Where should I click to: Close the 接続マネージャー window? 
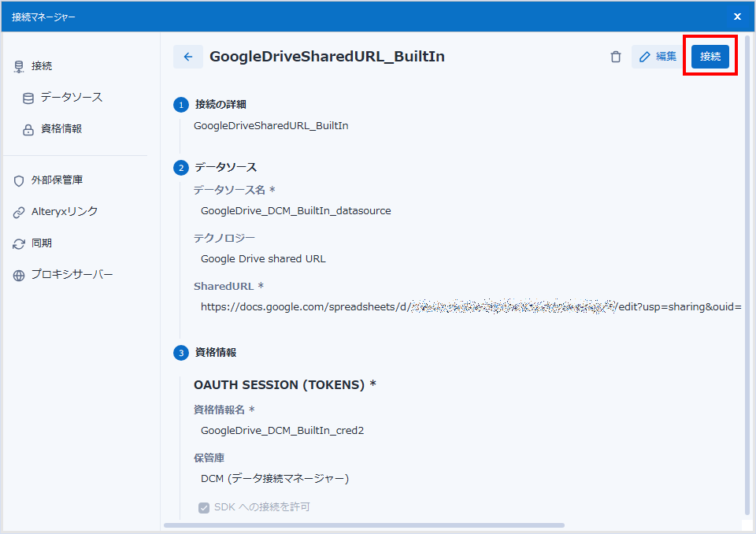click(x=737, y=17)
